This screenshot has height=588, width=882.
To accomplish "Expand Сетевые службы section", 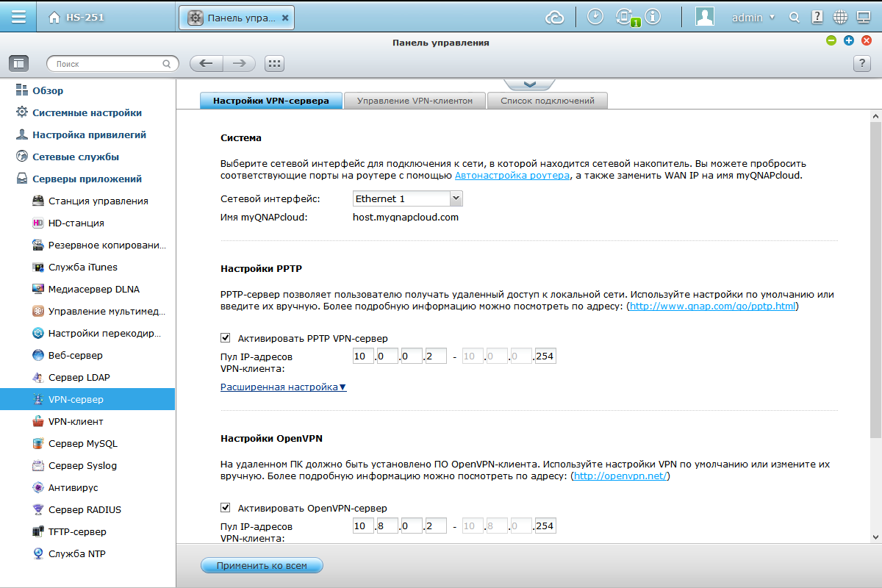I will click(75, 157).
